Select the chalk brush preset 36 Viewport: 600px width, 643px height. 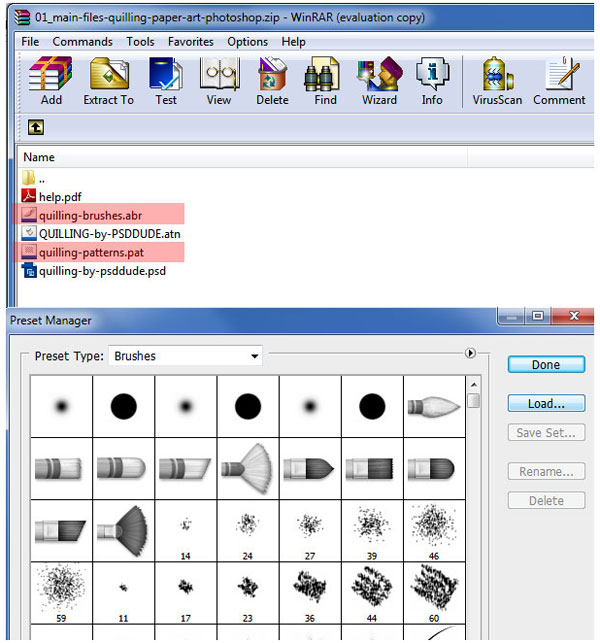tap(310, 593)
